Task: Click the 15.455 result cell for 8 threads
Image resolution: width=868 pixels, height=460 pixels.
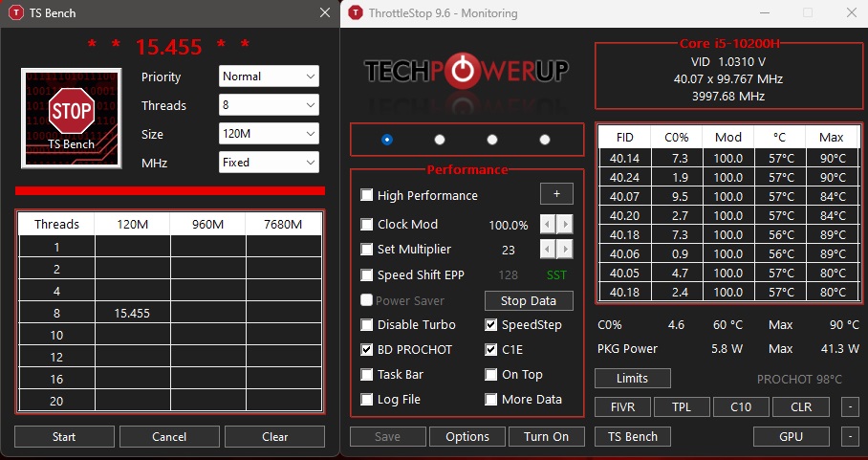Action: click(x=132, y=314)
